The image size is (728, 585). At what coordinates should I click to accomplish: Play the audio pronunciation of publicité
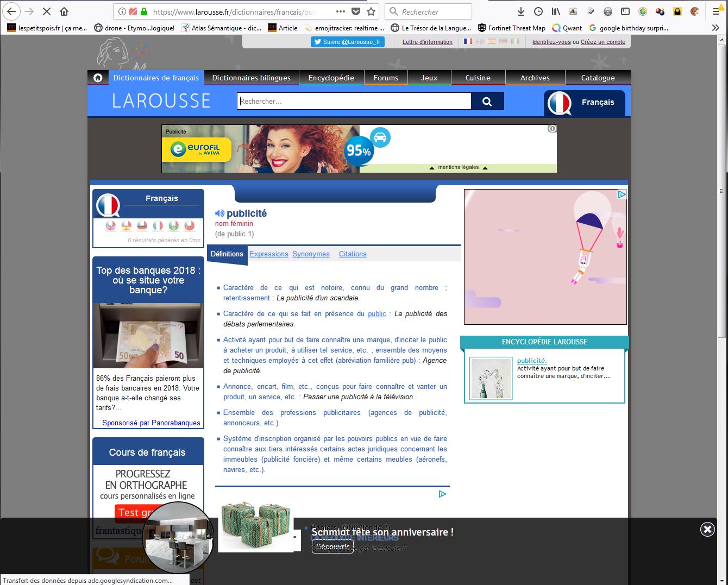[219, 213]
